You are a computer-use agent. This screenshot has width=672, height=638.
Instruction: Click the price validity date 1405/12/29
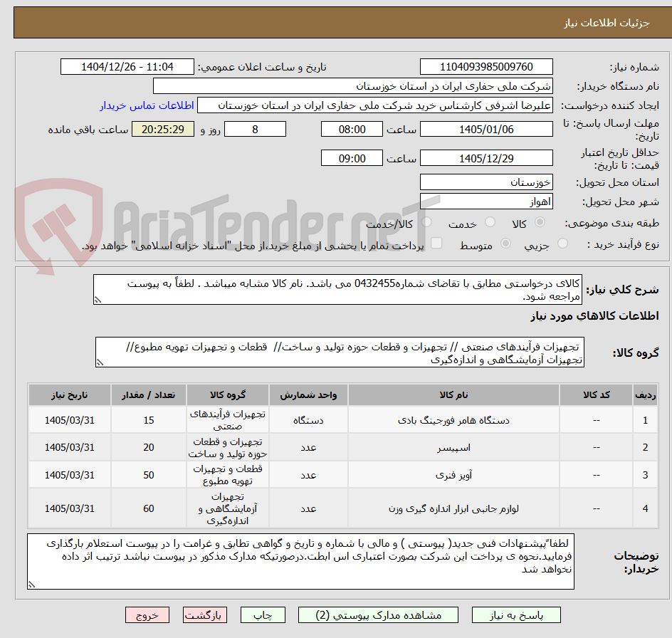click(486, 158)
